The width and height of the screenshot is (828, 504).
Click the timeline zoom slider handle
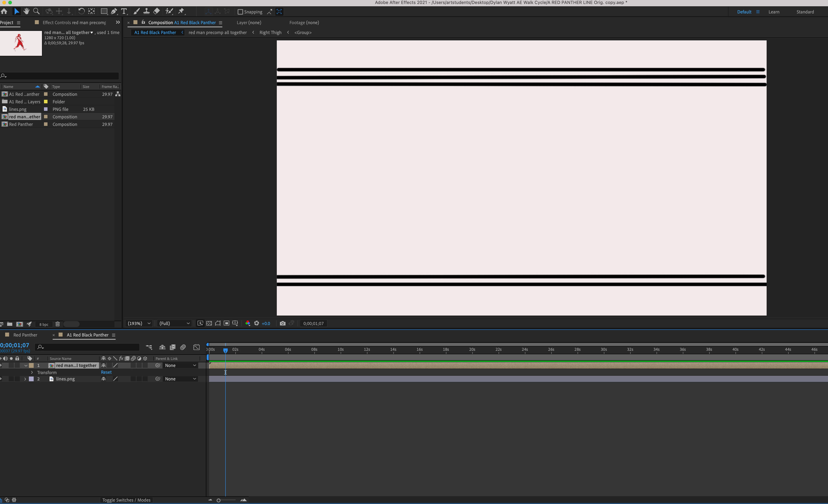tap(218, 500)
